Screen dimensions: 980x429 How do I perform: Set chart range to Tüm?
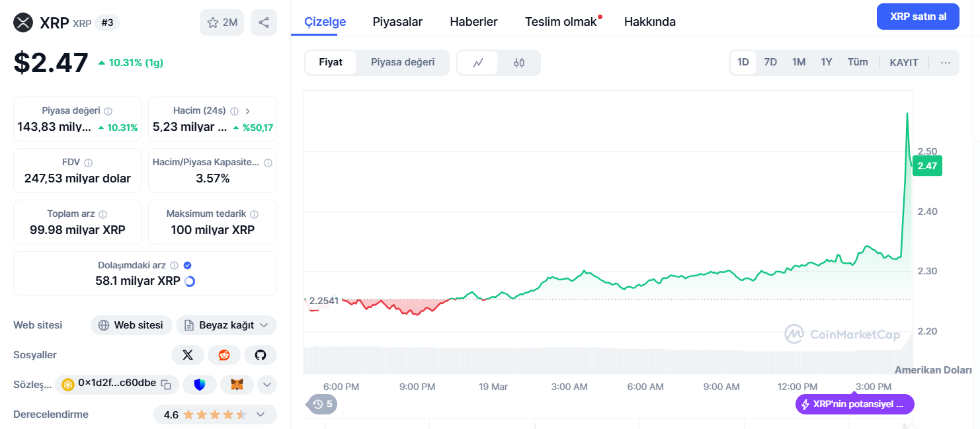858,63
